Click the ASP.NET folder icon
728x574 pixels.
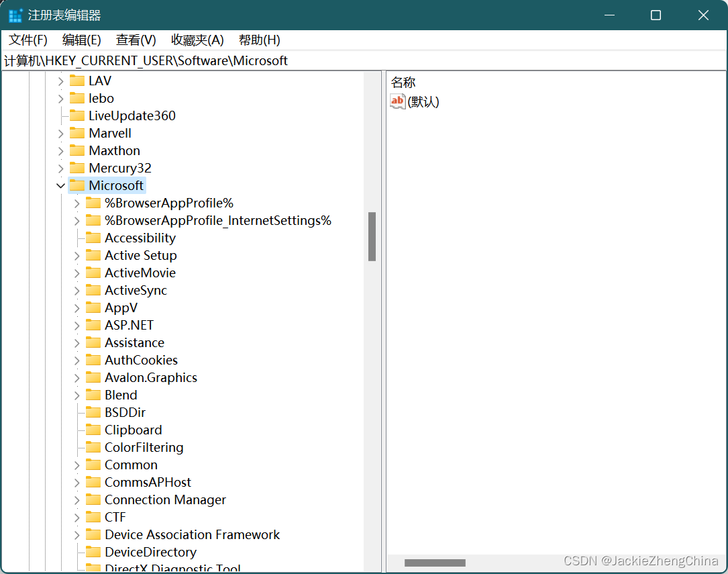click(93, 325)
